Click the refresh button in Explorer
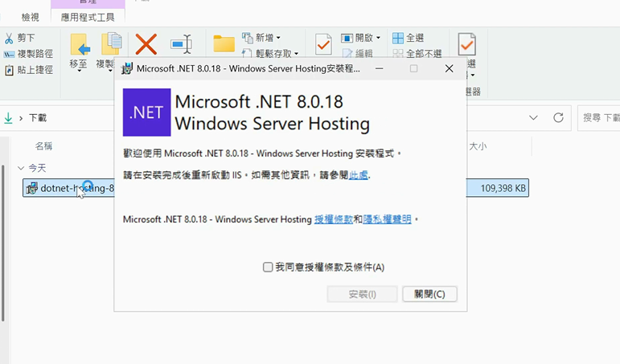Image resolution: width=620 pixels, height=364 pixels. pos(558,118)
